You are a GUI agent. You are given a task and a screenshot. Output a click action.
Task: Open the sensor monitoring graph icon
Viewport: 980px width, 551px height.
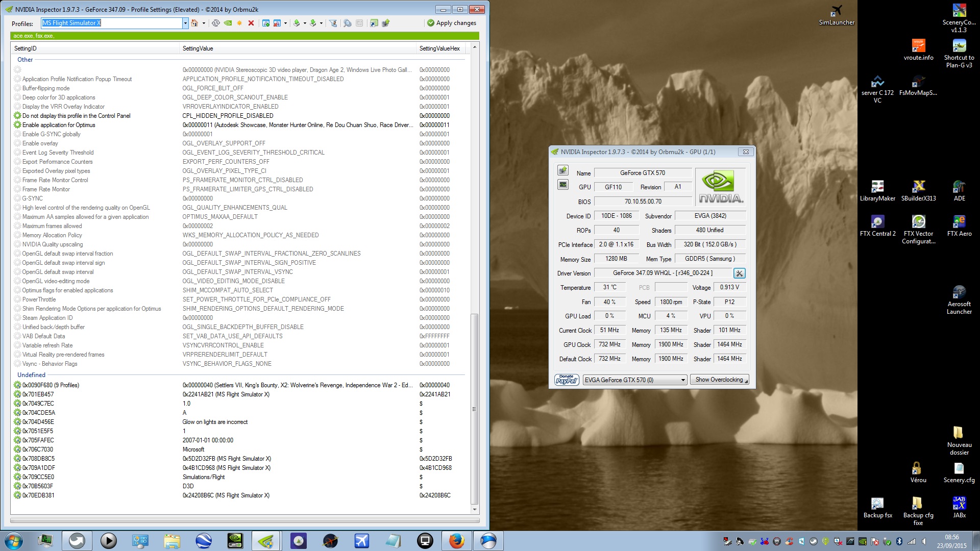[x=563, y=185]
